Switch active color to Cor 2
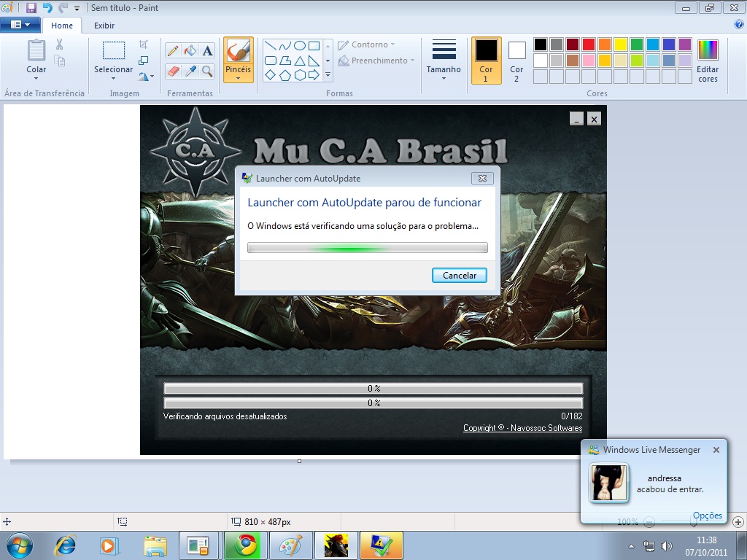This screenshot has height=560, width=747. pos(516,61)
